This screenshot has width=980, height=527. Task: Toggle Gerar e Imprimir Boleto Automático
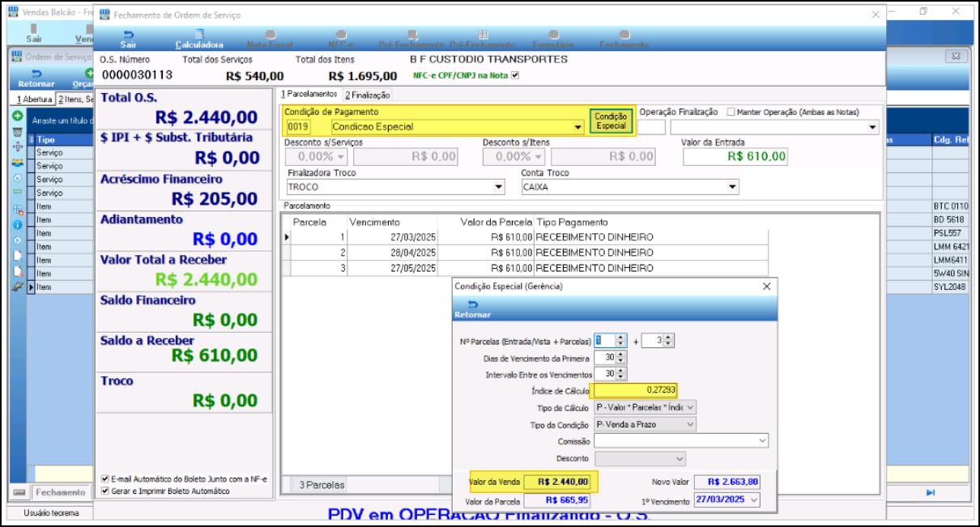click(104, 491)
